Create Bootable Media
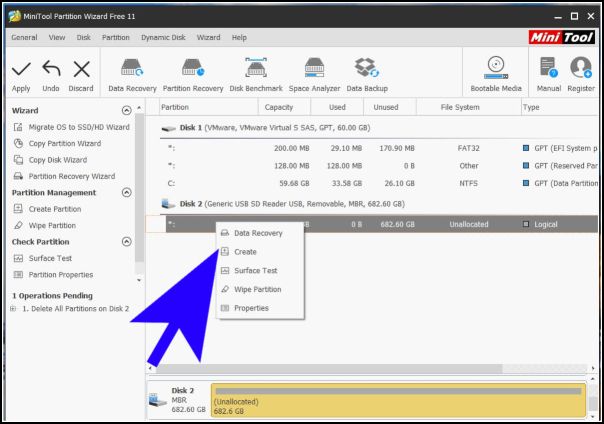 [x=496, y=69]
